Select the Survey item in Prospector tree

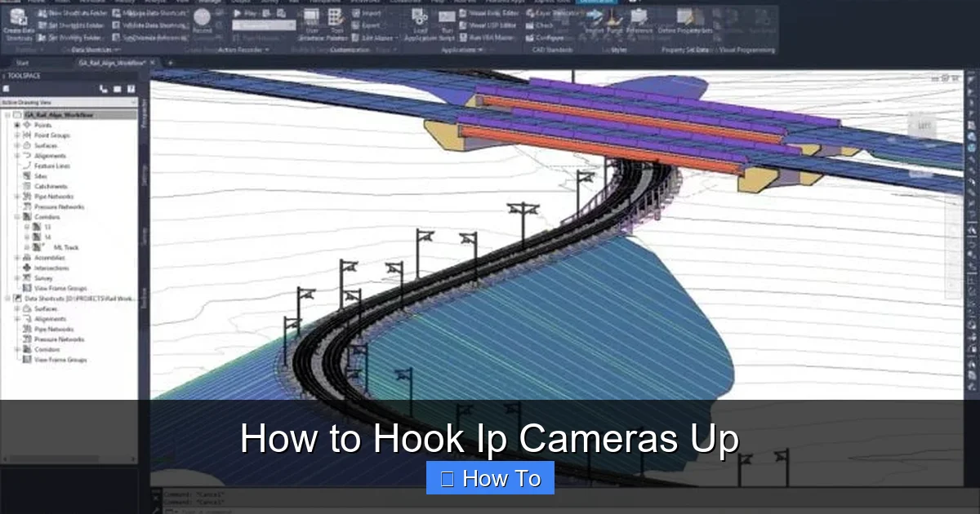43,278
